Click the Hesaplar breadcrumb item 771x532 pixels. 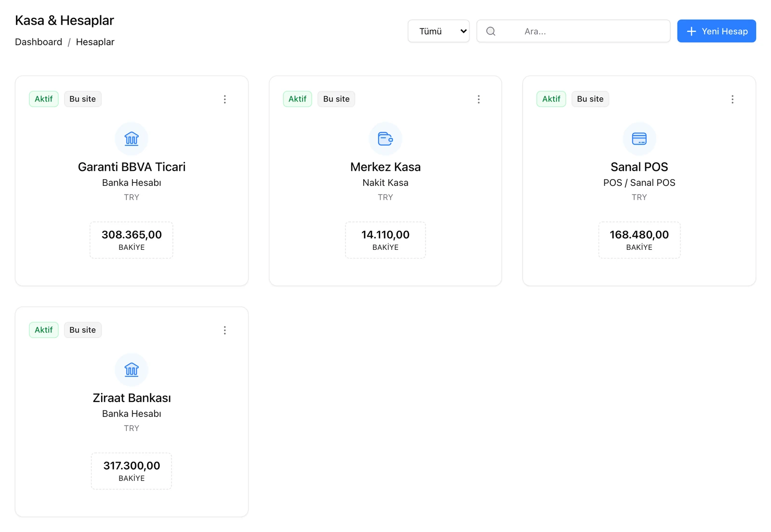[95, 42]
